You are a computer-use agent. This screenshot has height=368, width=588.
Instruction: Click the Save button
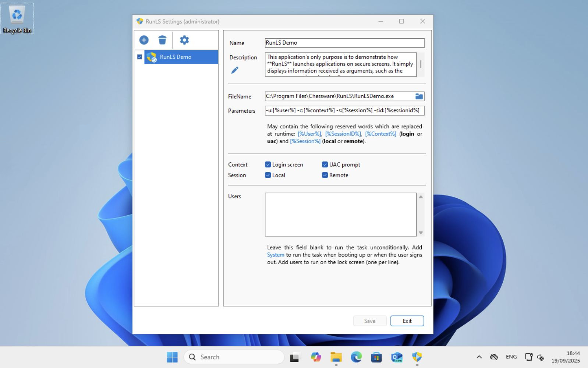[370, 321]
